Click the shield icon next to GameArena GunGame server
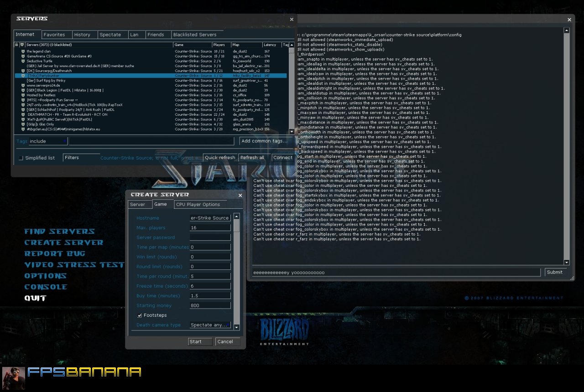Image resolution: width=584 pixels, height=392 pixels. pos(24,56)
